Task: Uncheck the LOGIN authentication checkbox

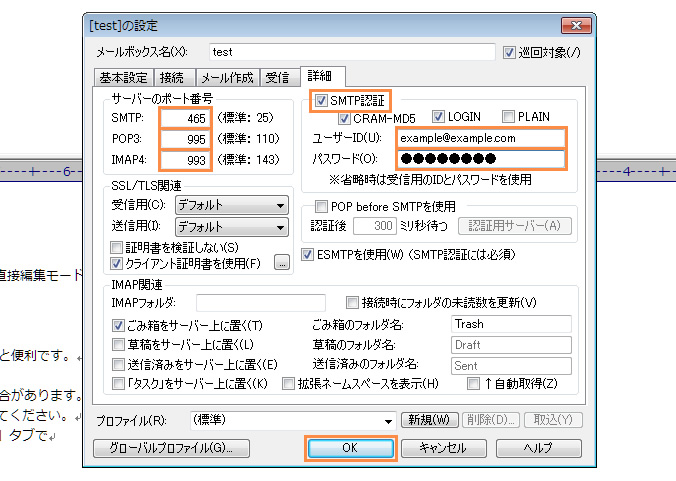Action: click(438, 116)
